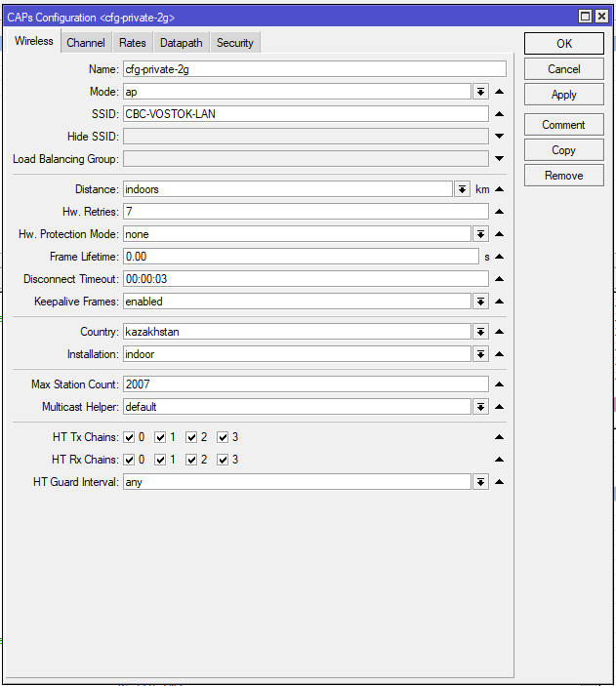
Task: Open the Hw. Protection Mode dropdown
Action: pos(480,234)
